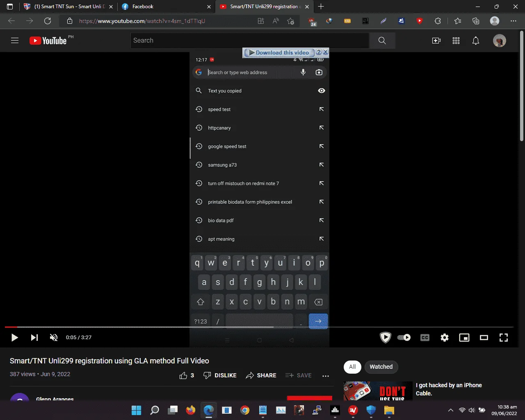Open a new browser tab
Screen dimensions: 525x420
[321, 7]
